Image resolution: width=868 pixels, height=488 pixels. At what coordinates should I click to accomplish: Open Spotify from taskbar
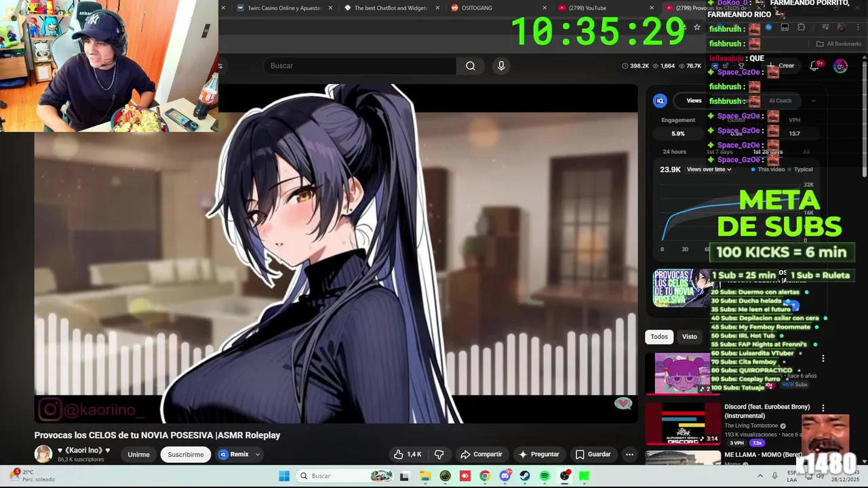coord(545,476)
